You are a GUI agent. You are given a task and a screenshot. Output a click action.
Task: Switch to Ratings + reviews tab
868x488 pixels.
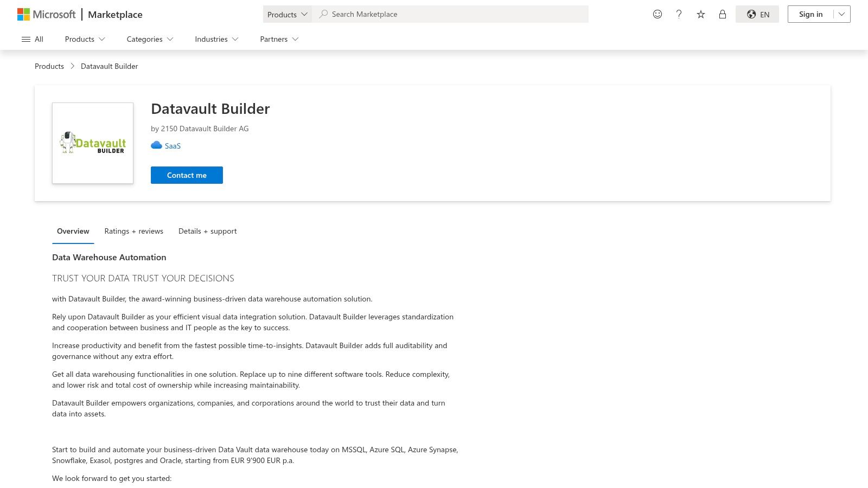point(133,231)
